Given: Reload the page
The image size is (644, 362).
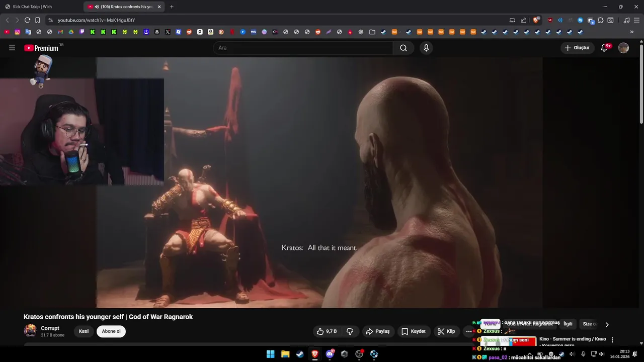Looking at the screenshot, I should [27, 20].
